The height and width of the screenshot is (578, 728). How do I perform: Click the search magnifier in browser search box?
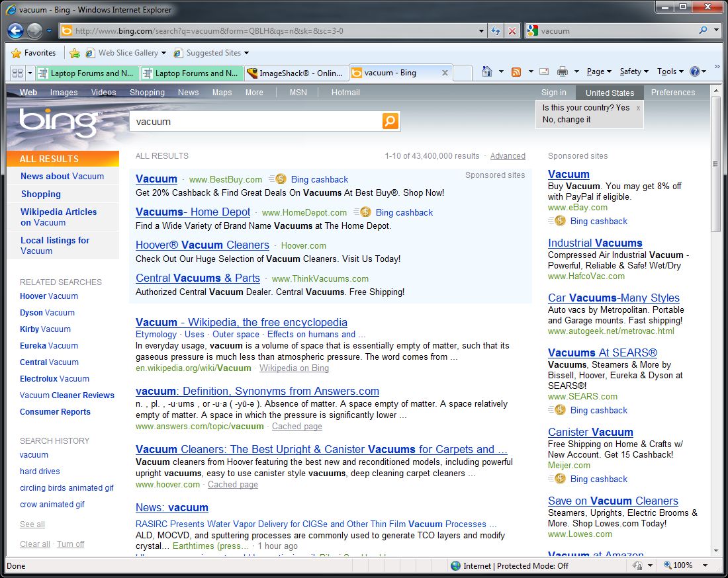click(x=704, y=30)
